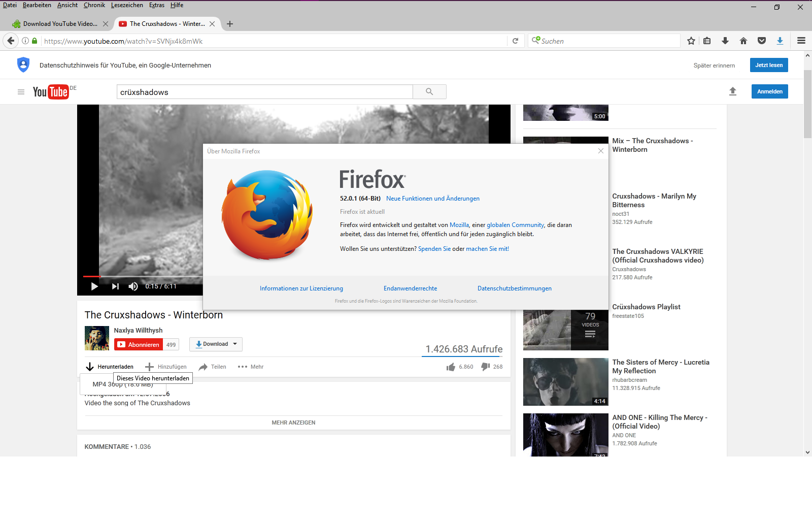Click the video progress bar

point(143,276)
